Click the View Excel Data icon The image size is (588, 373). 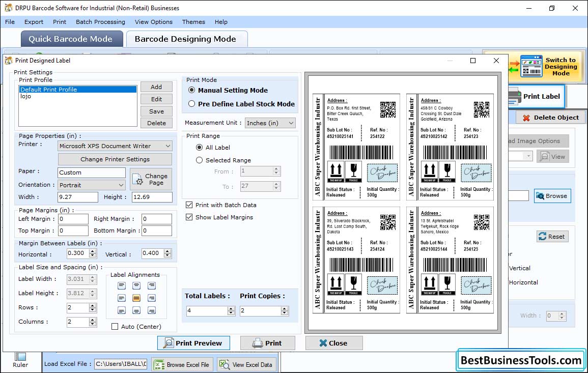tap(224, 365)
